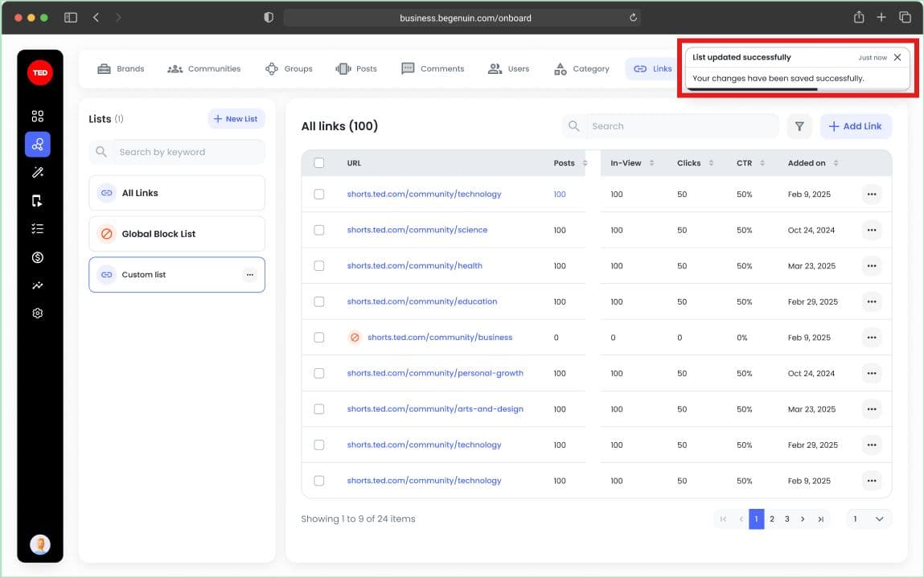Reload the page in browser address bar
Viewport: 924px width, 578px height.
coord(633,18)
